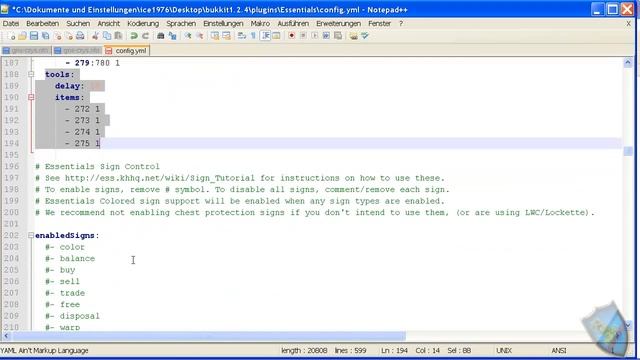640x360 pixels.
Task: Open the Ansicht menu
Action: [109, 24]
